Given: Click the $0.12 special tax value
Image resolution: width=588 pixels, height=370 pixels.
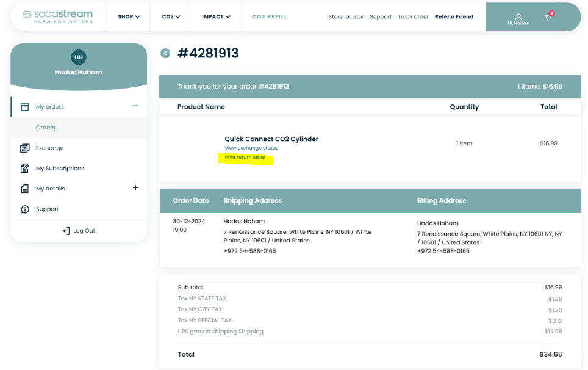Looking at the screenshot, I should click(x=555, y=321).
